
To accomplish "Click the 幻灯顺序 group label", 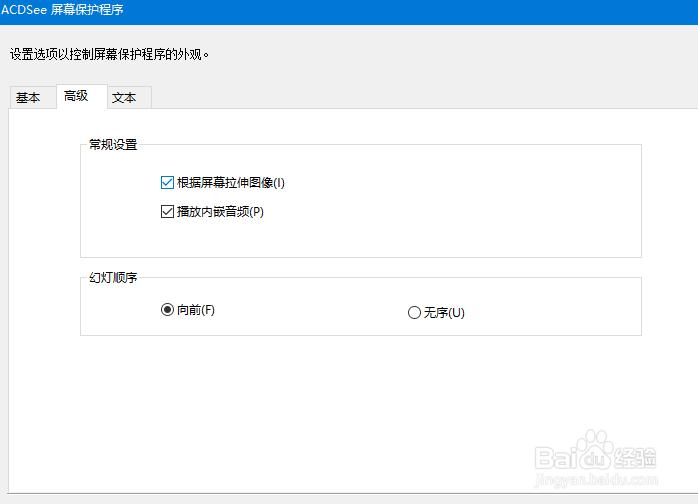I will click(x=113, y=278).
